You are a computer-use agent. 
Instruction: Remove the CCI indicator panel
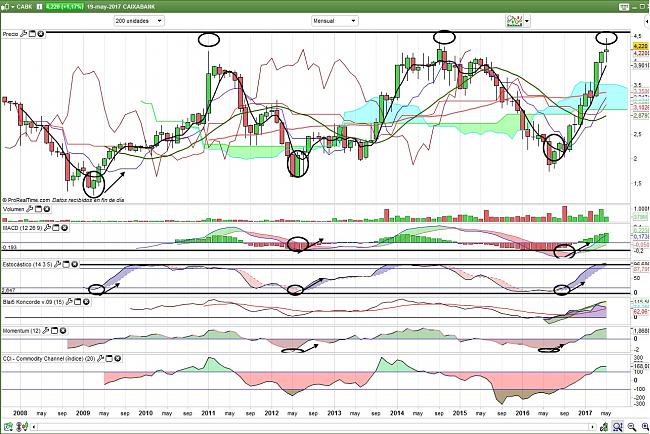[x=117, y=358]
